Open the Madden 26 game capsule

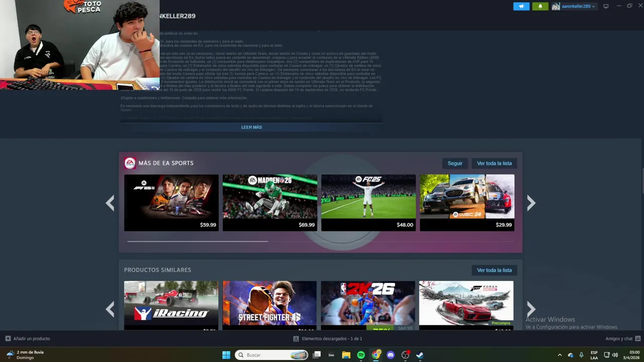pos(270,203)
